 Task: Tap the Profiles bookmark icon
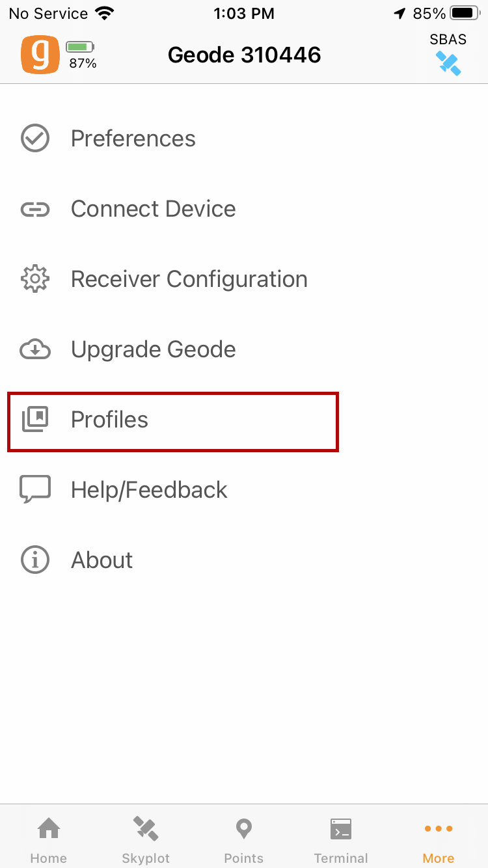[35, 420]
